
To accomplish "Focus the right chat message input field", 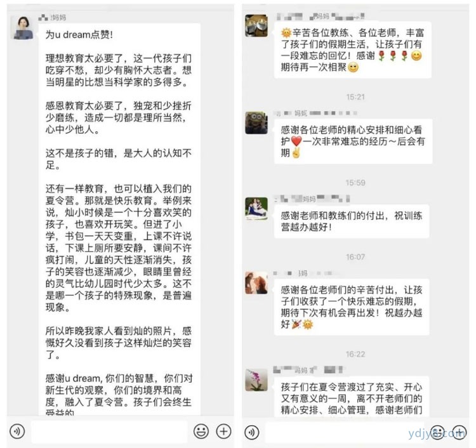I will pos(344,433).
